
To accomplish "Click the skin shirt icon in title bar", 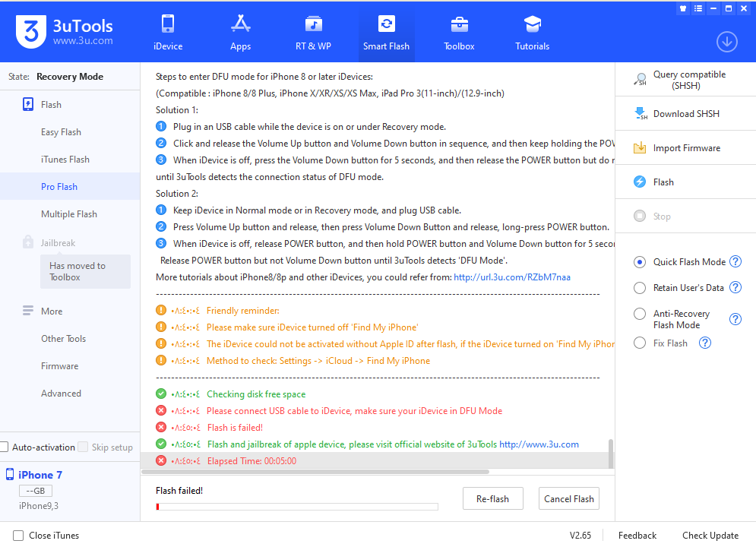I will coord(683,8).
